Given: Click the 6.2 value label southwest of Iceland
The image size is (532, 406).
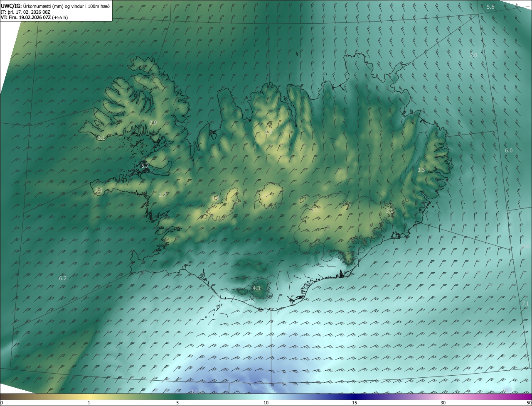Looking at the screenshot, I should coord(63,278).
